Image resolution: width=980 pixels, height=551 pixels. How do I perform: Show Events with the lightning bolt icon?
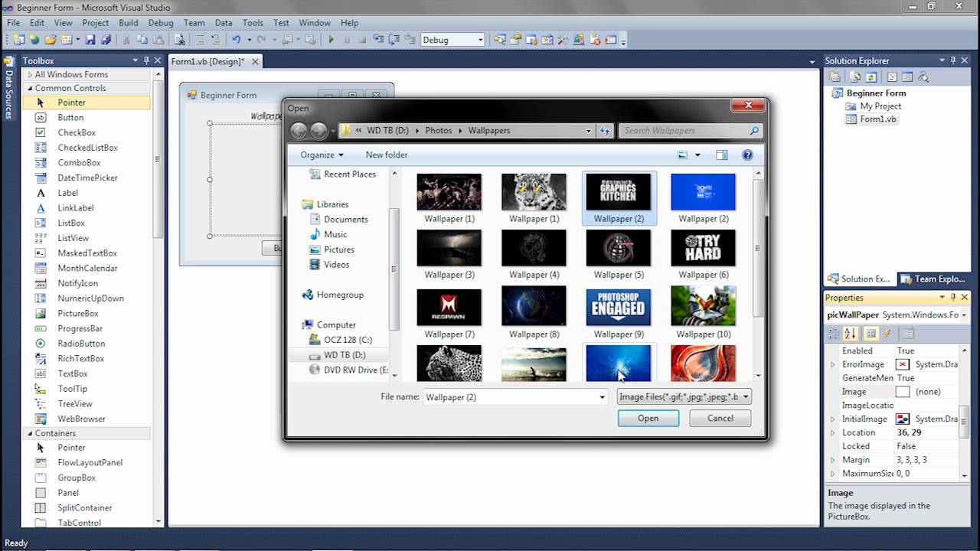[887, 334]
